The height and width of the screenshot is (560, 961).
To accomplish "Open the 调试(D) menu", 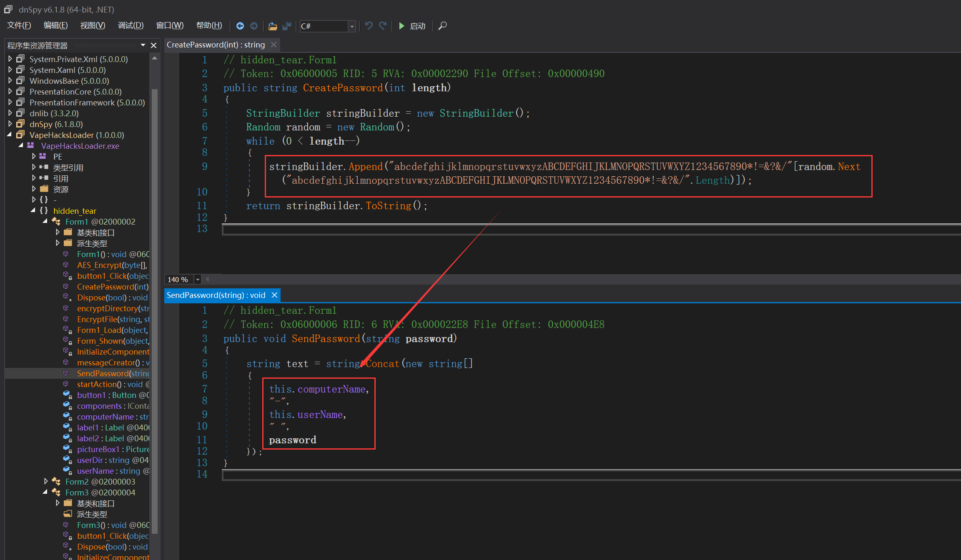I will 129,26.
